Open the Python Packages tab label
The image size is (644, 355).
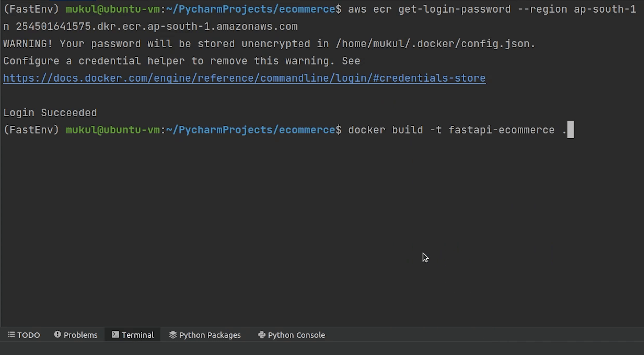click(x=210, y=335)
